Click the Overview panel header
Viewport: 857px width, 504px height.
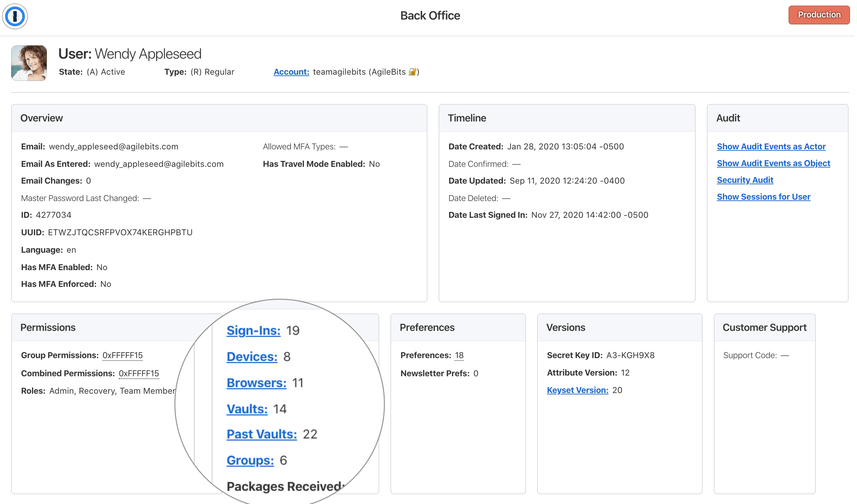(x=219, y=118)
